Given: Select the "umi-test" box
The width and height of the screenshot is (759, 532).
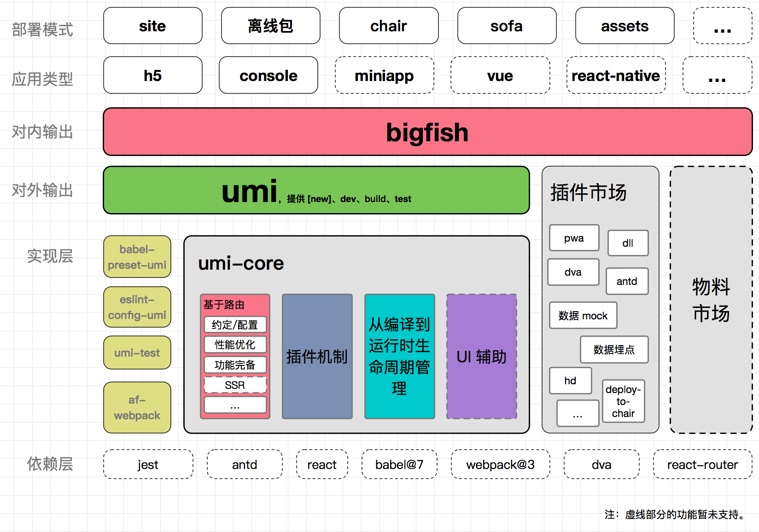Looking at the screenshot, I should [137, 353].
